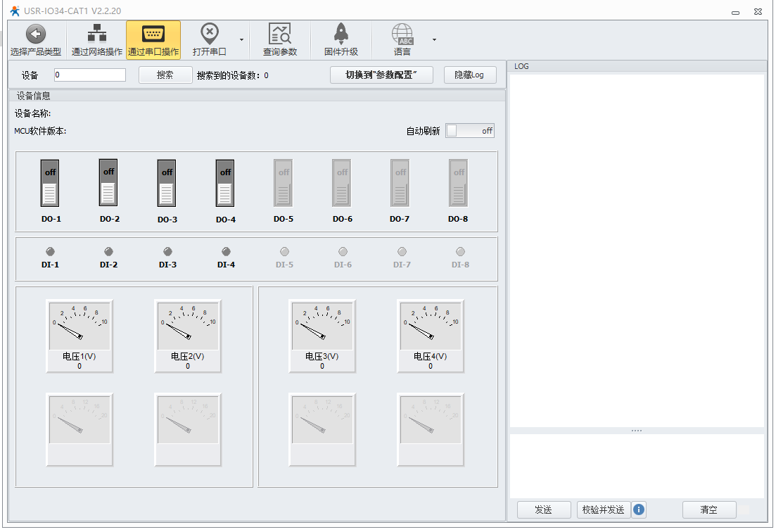Switch to the parameter configuration view
Screen dimensions: 776x532
[x=381, y=75]
